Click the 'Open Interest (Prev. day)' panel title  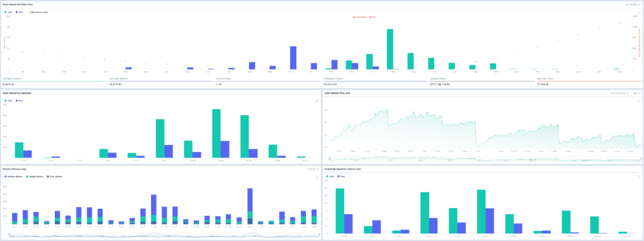coord(337,93)
